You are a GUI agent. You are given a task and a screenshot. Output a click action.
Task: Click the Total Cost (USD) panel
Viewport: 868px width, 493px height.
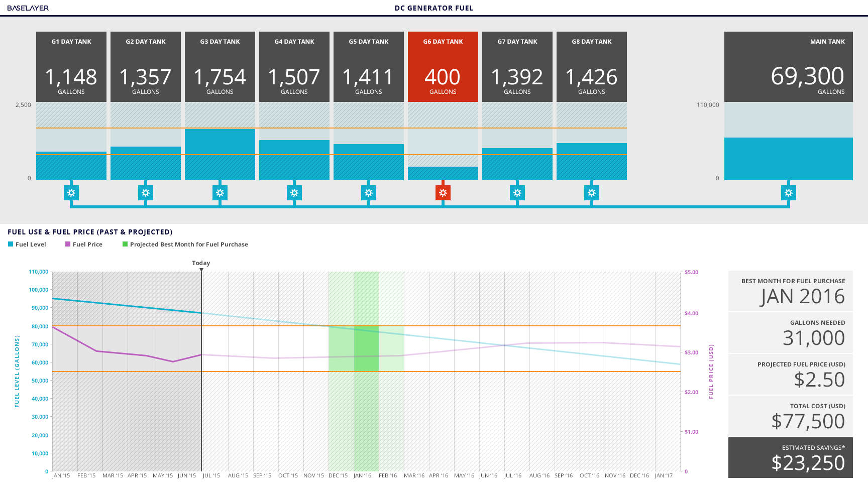pos(791,416)
